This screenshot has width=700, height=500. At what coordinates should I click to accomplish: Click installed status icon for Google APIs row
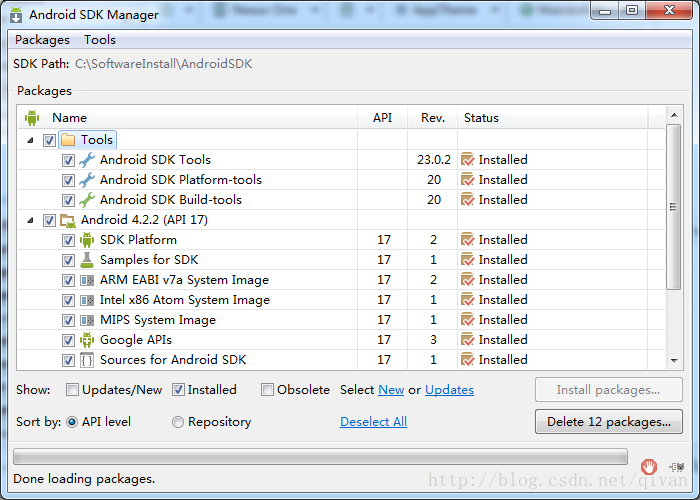point(467,340)
